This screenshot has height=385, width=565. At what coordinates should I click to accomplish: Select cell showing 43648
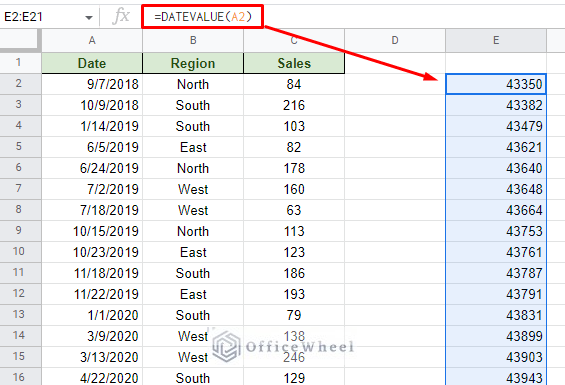pos(496,189)
